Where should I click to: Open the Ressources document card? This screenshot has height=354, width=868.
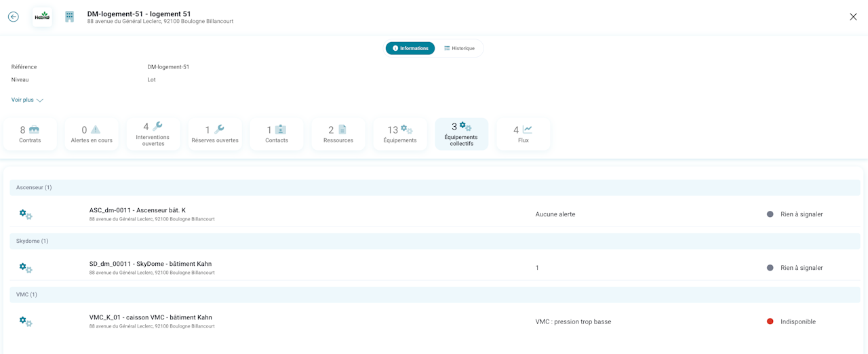[338, 134]
